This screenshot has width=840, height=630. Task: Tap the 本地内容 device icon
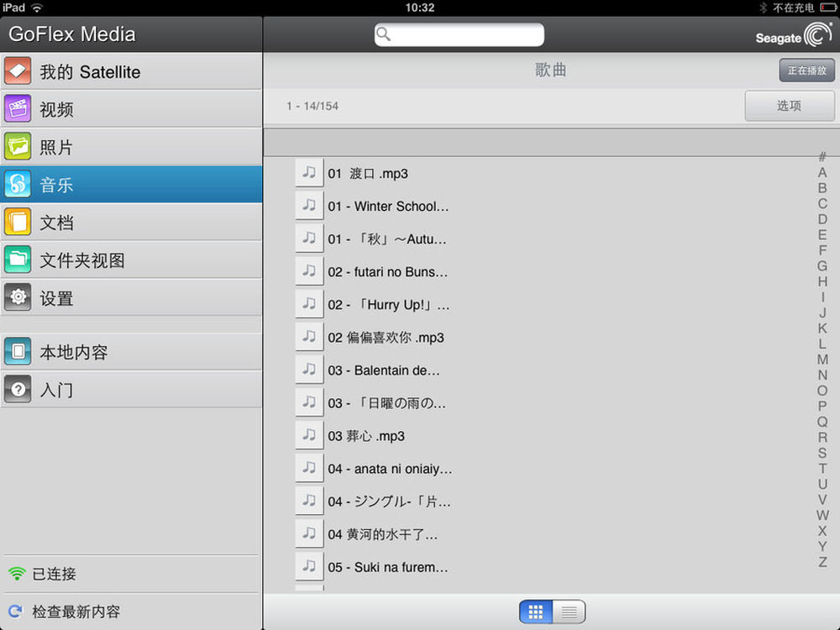18,352
